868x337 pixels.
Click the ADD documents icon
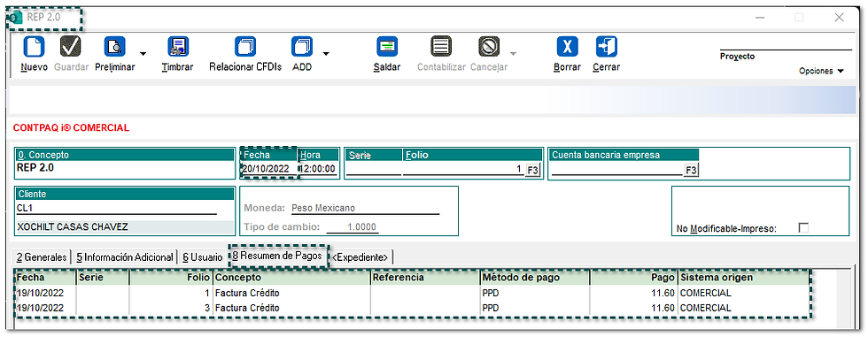302,46
